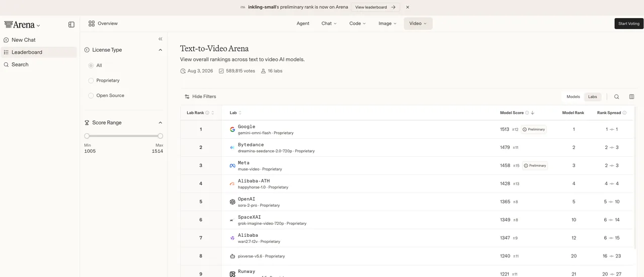
Task: Click the View leaderboard button
Action: pos(375,7)
